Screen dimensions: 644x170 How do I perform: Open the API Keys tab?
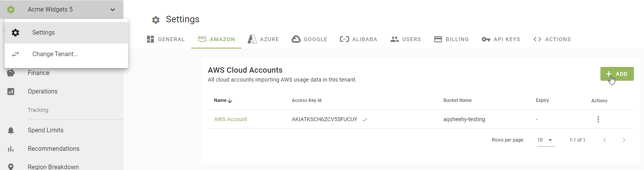(501, 39)
